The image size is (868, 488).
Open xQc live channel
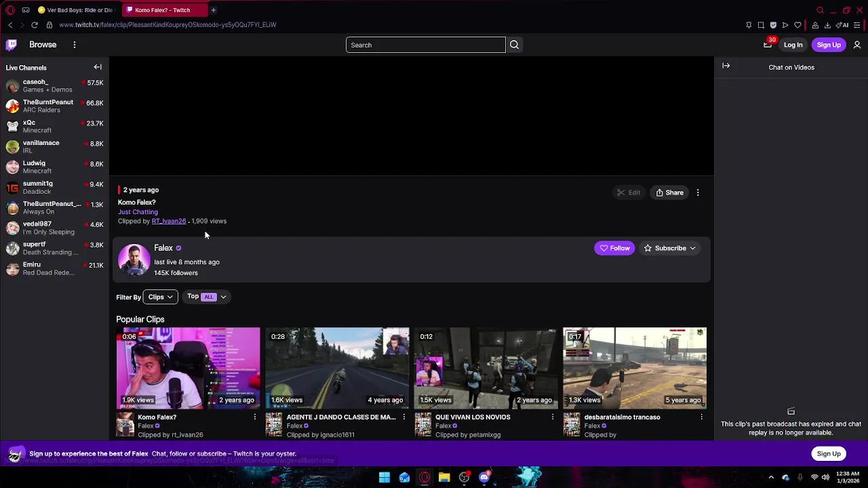tap(54, 127)
